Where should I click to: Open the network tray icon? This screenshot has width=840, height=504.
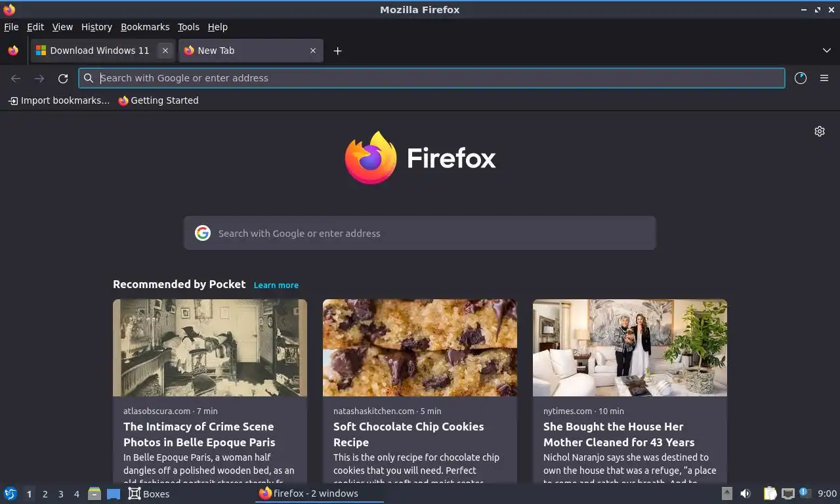[787, 493]
